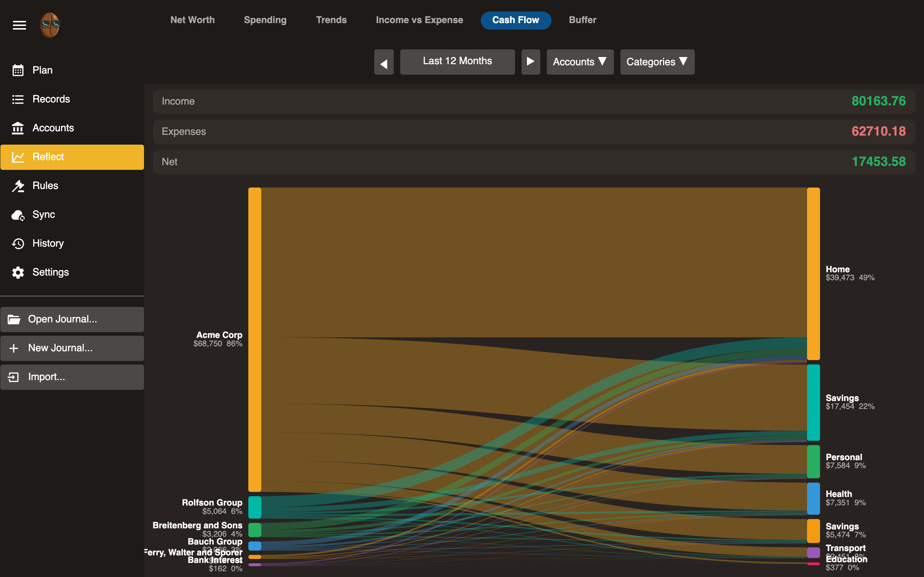Open Rules via gavel icon
Viewport: 924px width, 577px height.
18,186
